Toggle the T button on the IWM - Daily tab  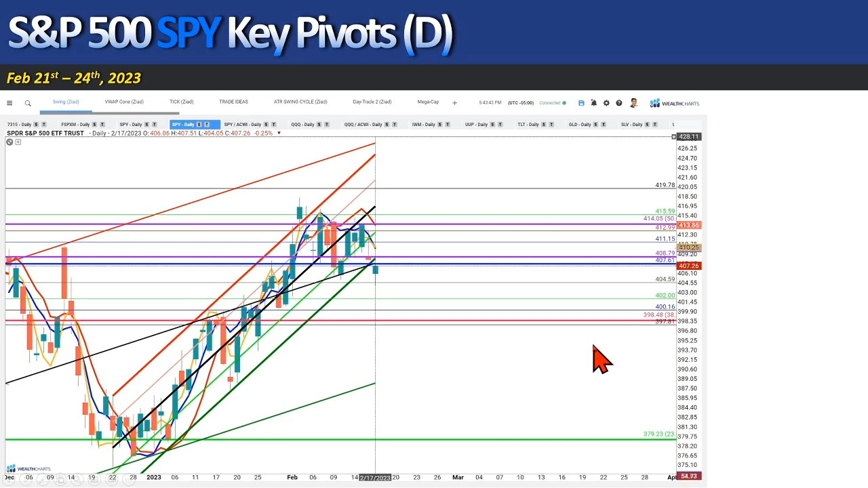[x=448, y=124]
